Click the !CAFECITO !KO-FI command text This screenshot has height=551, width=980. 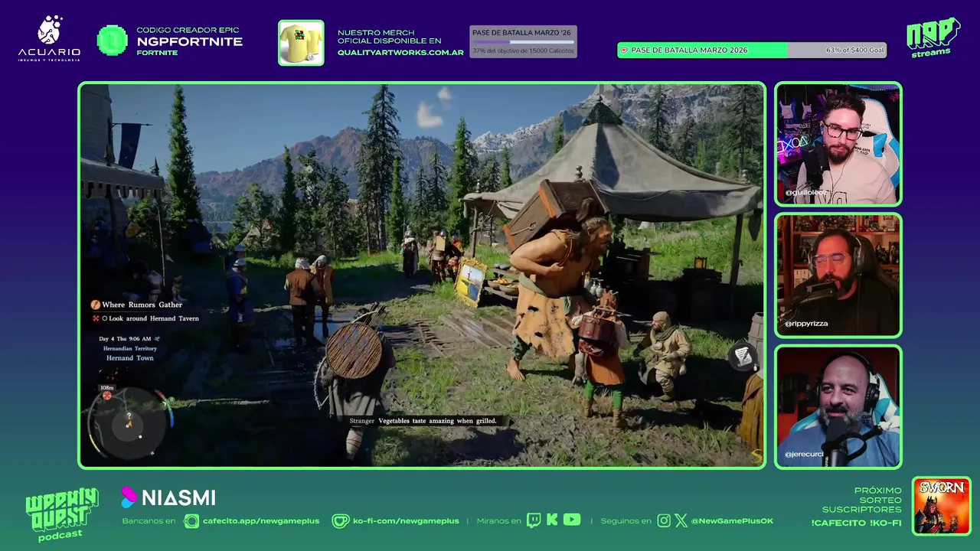pos(856,523)
